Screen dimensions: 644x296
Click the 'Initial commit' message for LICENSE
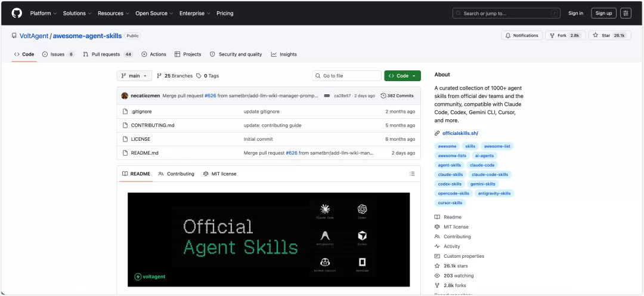click(258, 139)
